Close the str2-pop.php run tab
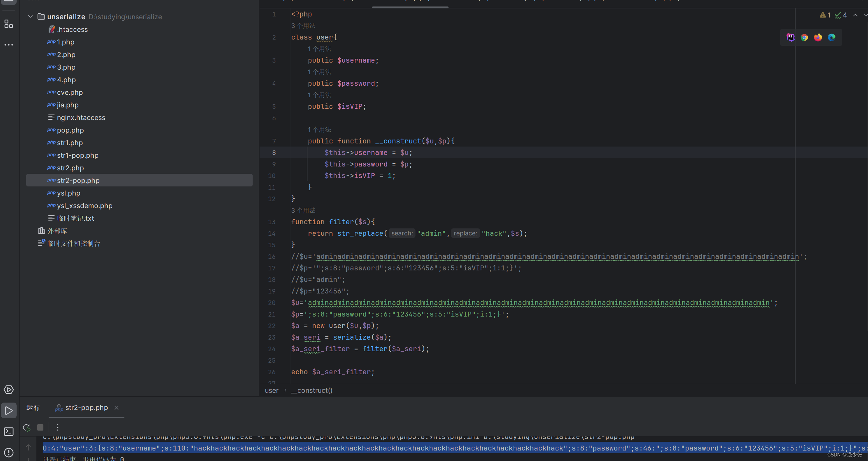The image size is (868, 461). point(117,408)
